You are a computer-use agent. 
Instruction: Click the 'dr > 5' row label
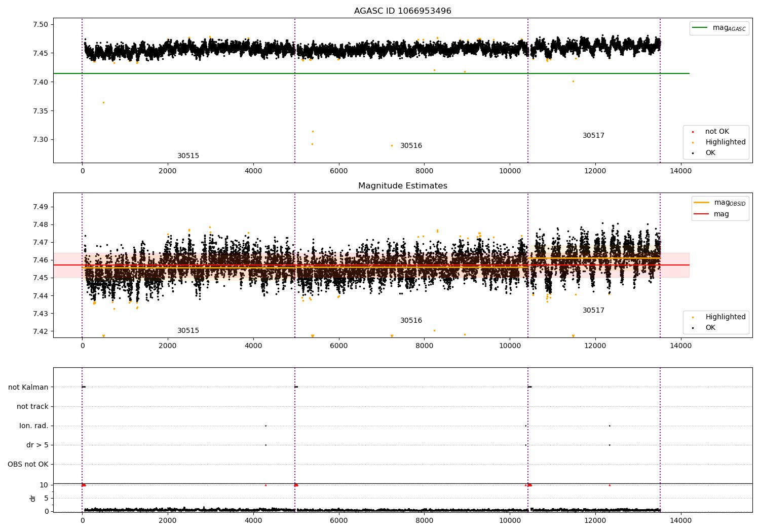point(37,445)
